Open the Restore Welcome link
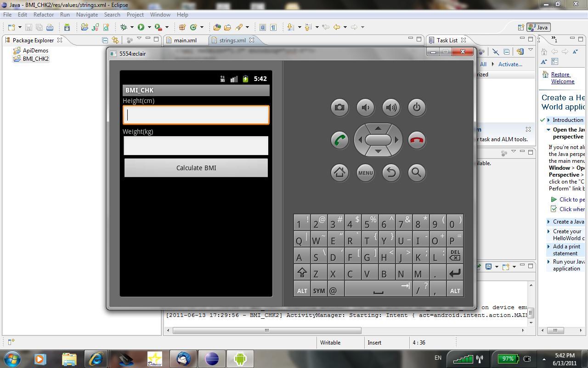Viewport: 588px width, 368px height. (x=562, y=78)
